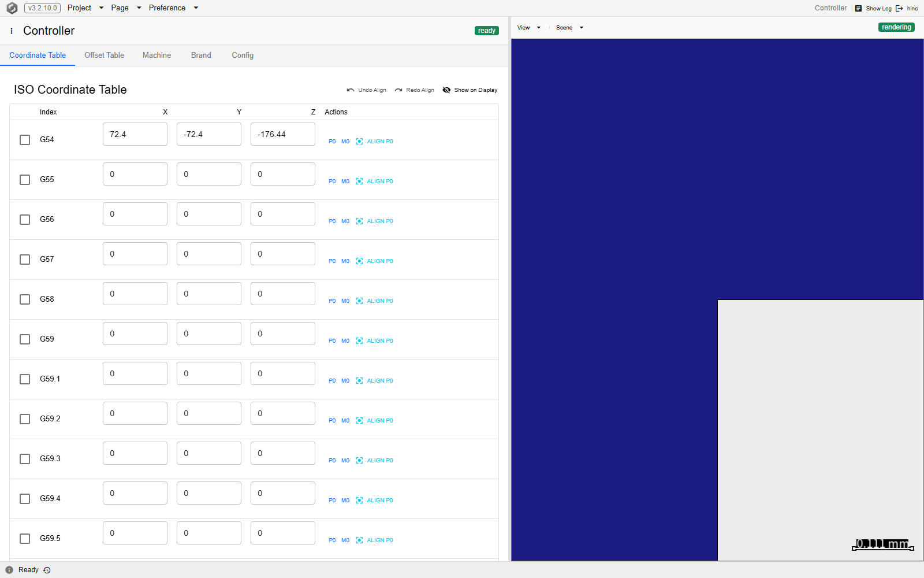Open the Scene dropdown in viewport

(569, 28)
